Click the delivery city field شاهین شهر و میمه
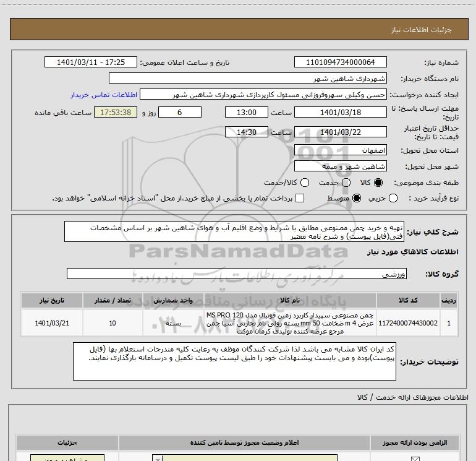This screenshot has width=476, height=461. (340, 166)
